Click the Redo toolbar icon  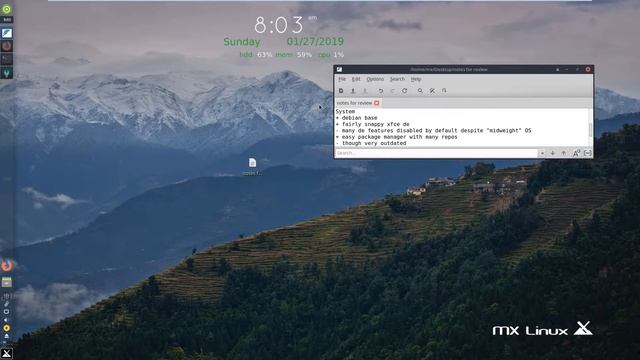pyautogui.click(x=393, y=91)
